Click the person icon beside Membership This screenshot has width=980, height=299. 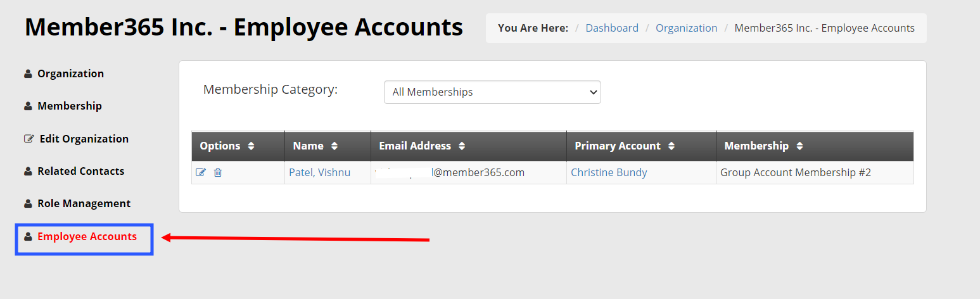point(28,106)
